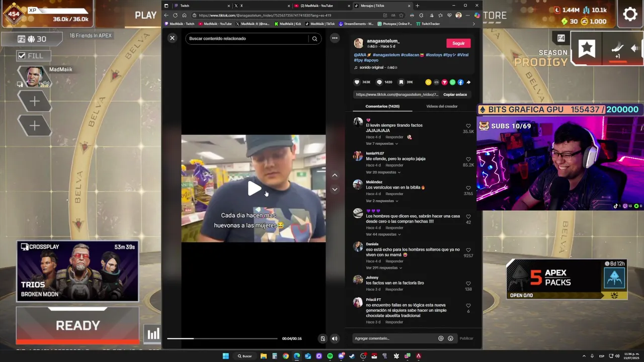Screen dimensions: 644x362
Task: Like the comment with 35.5K likes
Action: (x=468, y=126)
